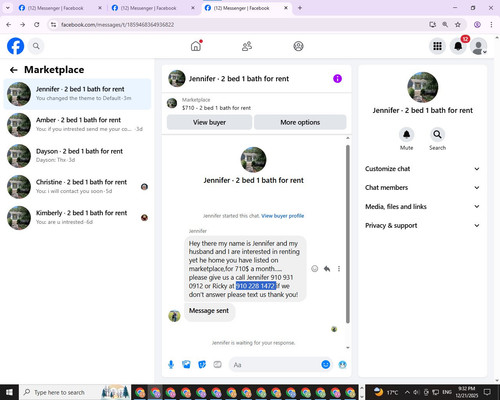Image resolution: width=500 pixels, height=400 pixels.
Task: Go to the Home feed icon
Action: [196, 46]
